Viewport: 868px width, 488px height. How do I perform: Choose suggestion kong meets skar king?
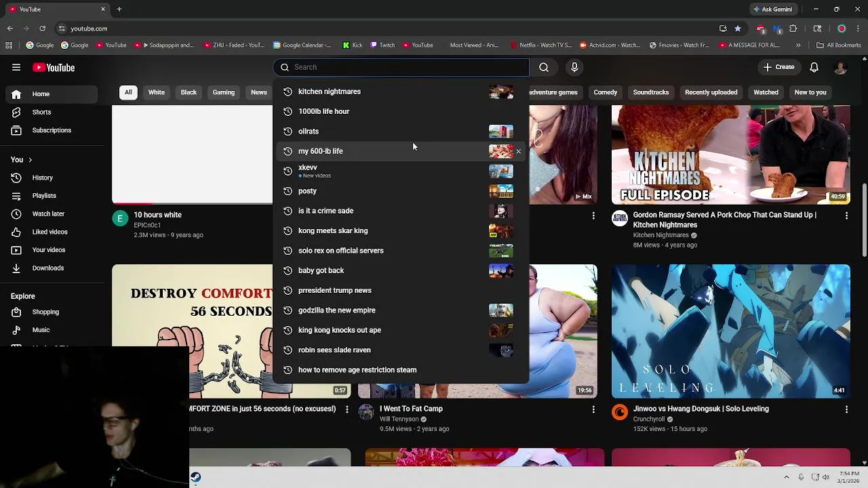click(401, 230)
